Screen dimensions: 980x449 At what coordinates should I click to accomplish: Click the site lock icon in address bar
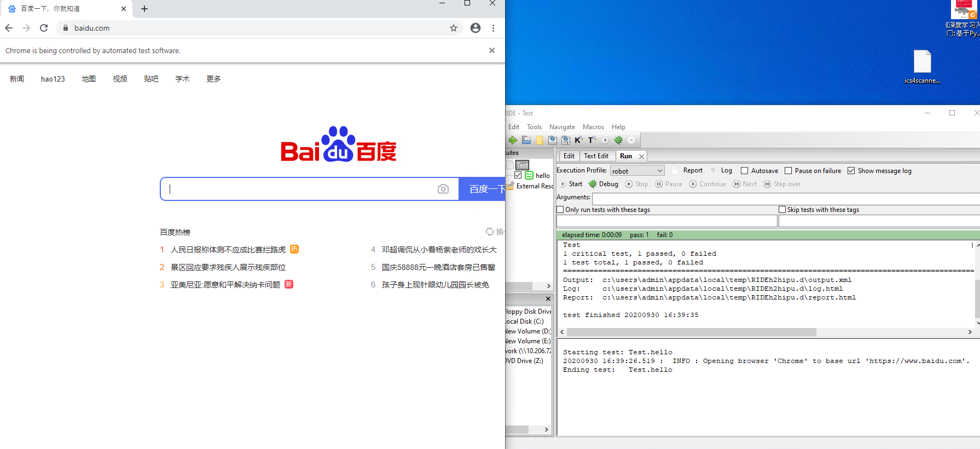point(65,28)
